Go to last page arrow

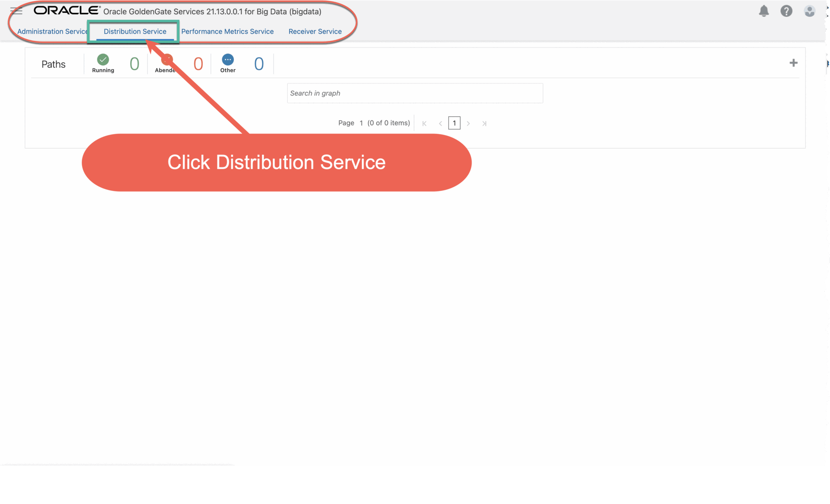tap(484, 124)
